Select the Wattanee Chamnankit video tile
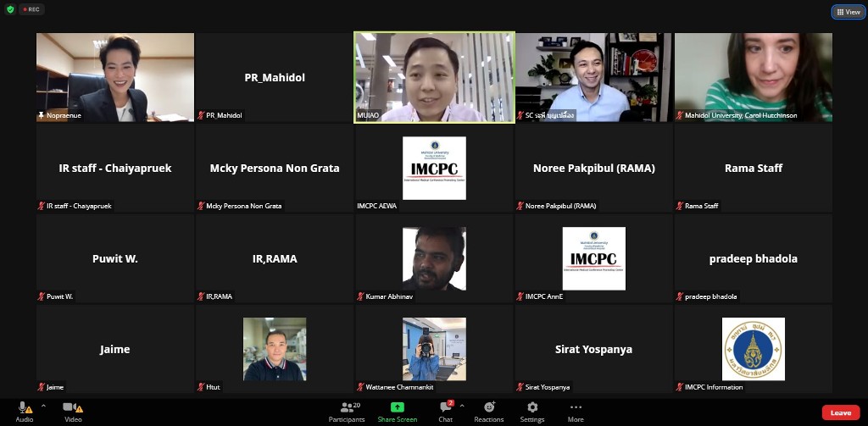The width and height of the screenshot is (868, 426). 434,349
